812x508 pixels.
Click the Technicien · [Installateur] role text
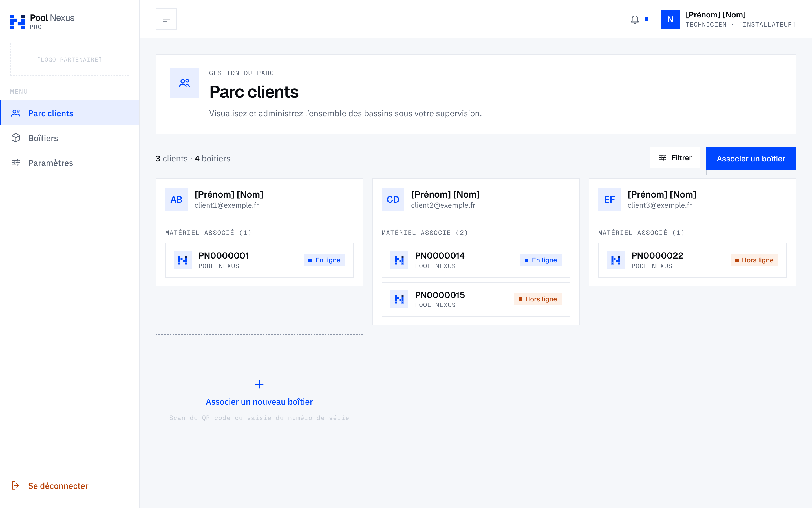tap(741, 25)
